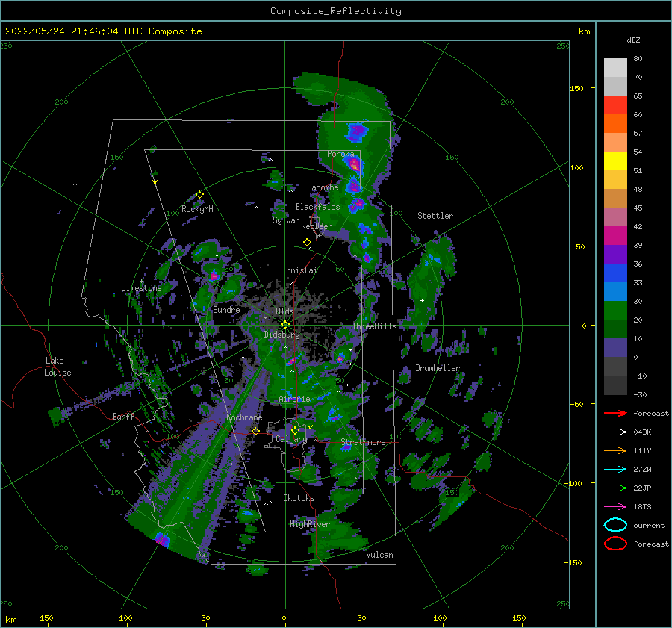Click the -30 value on dBZ scale
The image size is (672, 628).
[x=640, y=394]
